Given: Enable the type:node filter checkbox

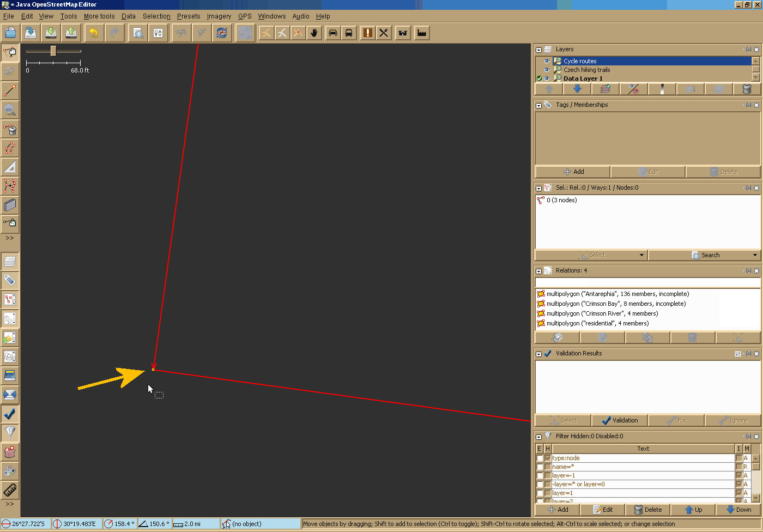Looking at the screenshot, I should 540,458.
